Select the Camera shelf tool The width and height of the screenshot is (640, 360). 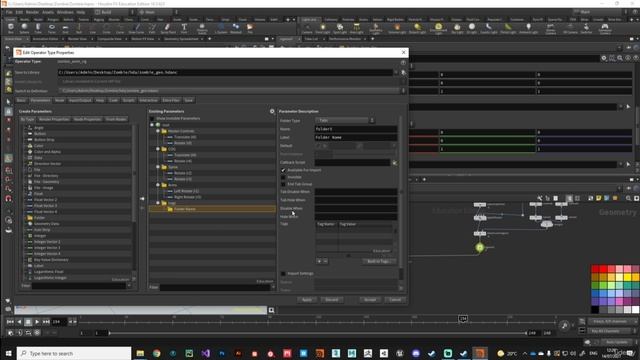tap(307, 28)
